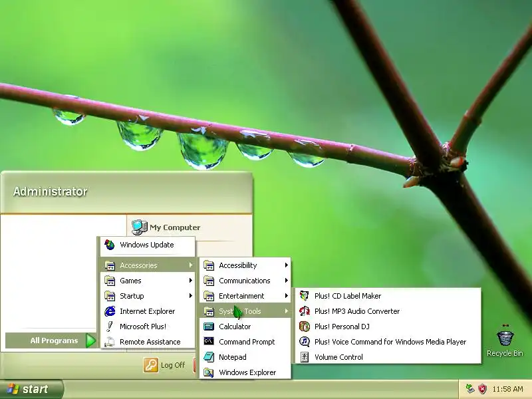Viewport: 532px width, 399px height.
Task: Click the Remote Assistance text label
Action: pos(150,342)
